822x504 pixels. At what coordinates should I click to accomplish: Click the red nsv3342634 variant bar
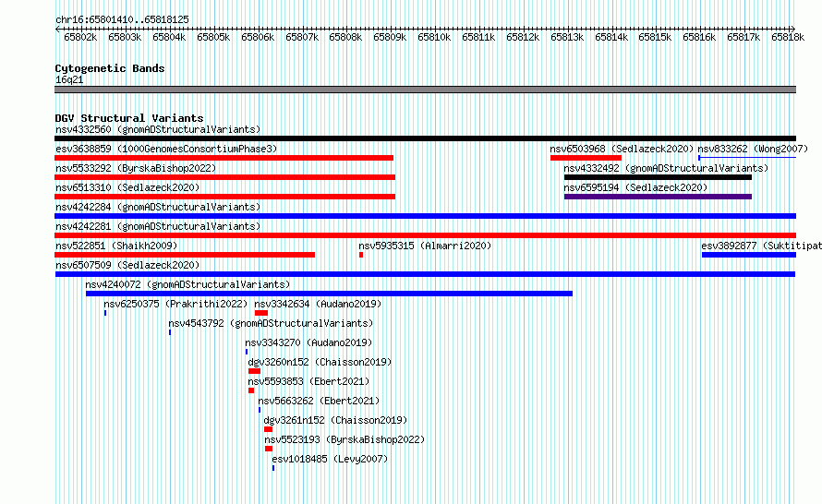click(261, 313)
